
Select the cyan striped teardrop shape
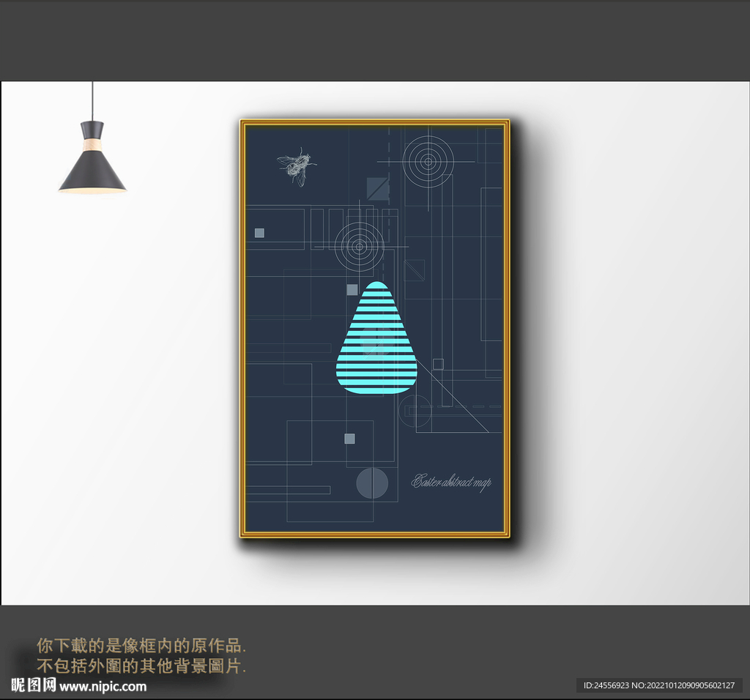[376, 337]
